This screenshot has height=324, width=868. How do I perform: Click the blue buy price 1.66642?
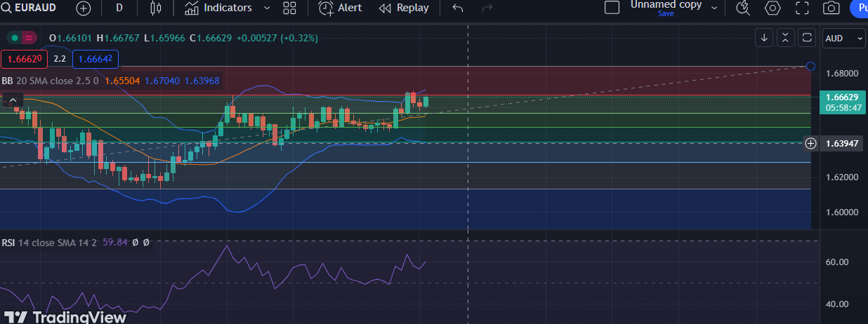click(x=96, y=59)
